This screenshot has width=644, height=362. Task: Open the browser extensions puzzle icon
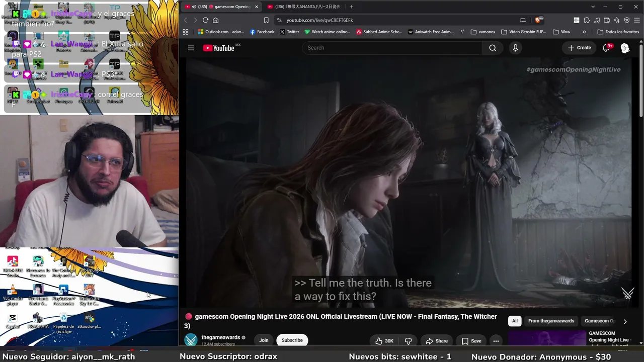tap(587, 20)
